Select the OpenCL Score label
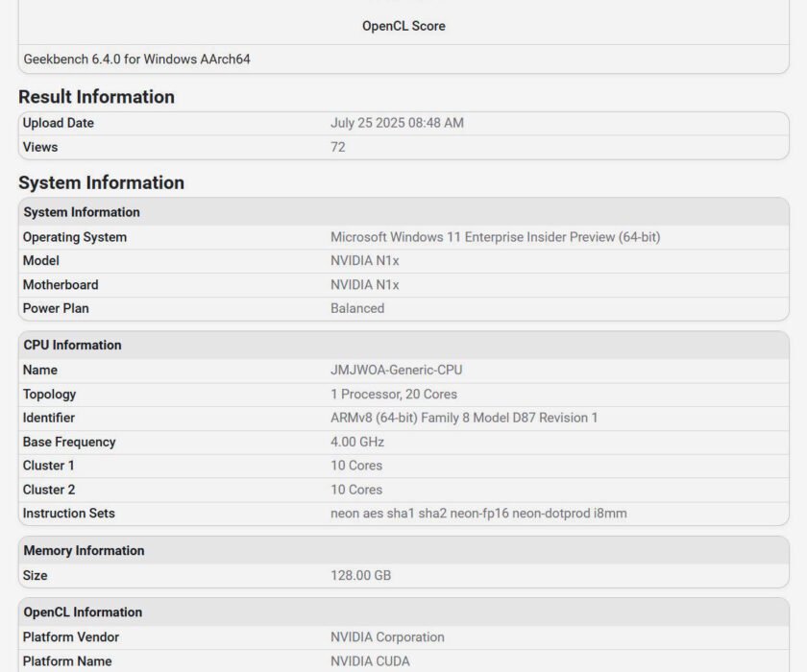Viewport: 807px width, 672px height. pyautogui.click(x=403, y=26)
